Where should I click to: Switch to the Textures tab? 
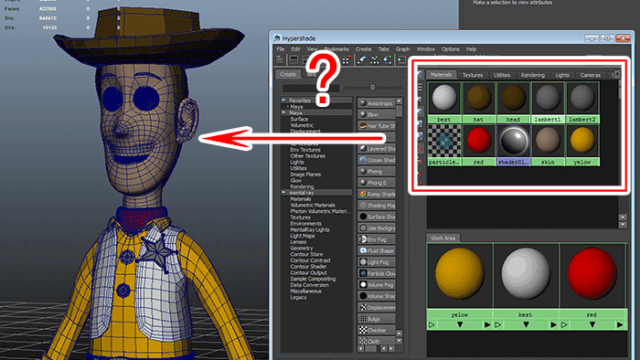pos(472,75)
